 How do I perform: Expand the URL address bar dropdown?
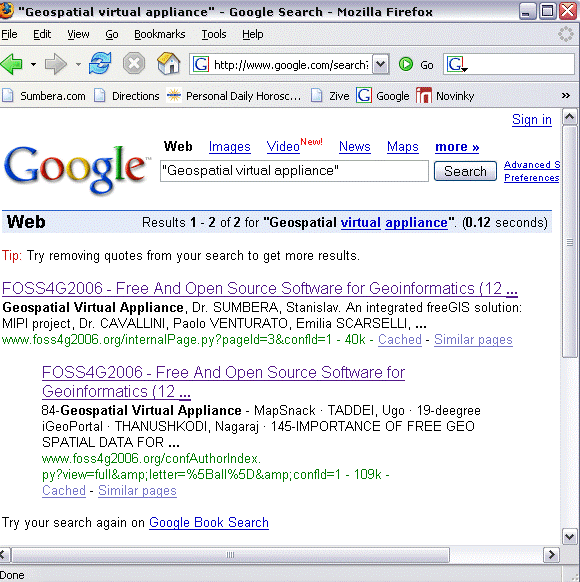tap(380, 65)
